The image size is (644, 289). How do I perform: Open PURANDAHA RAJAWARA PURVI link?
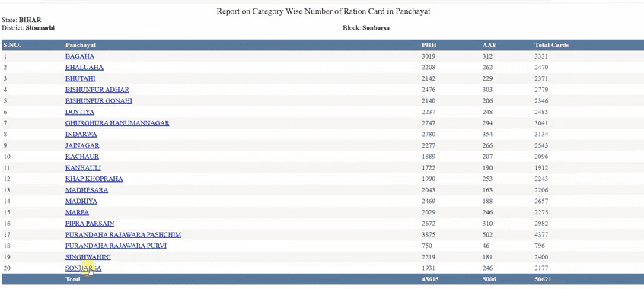tap(116, 246)
